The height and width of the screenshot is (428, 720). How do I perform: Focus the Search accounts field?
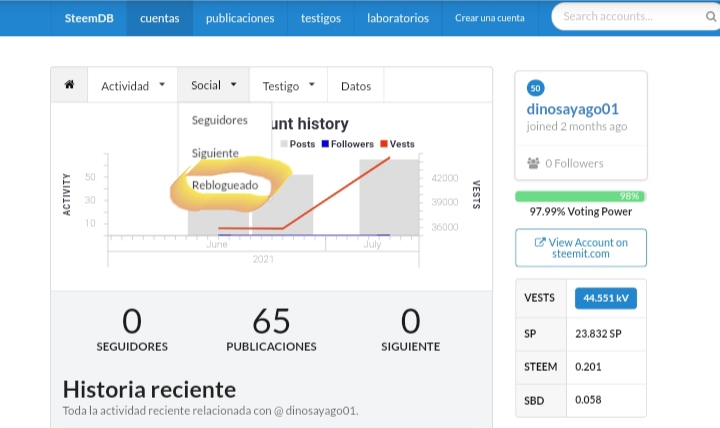point(636,17)
